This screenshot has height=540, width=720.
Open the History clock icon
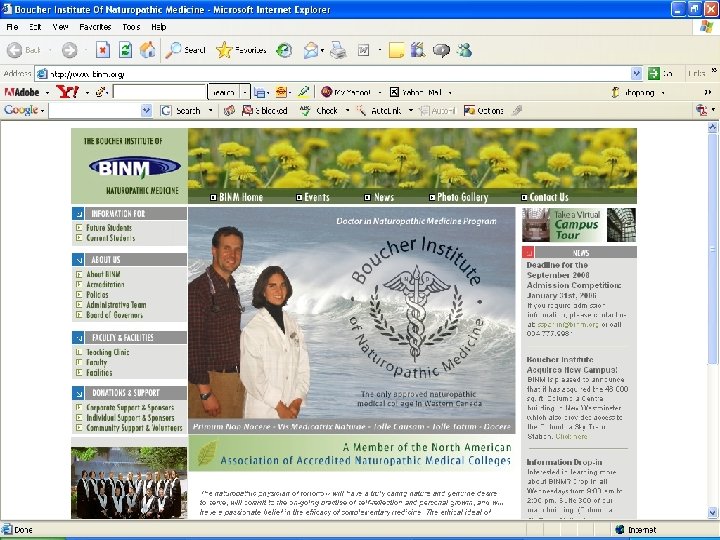pyautogui.click(x=284, y=50)
